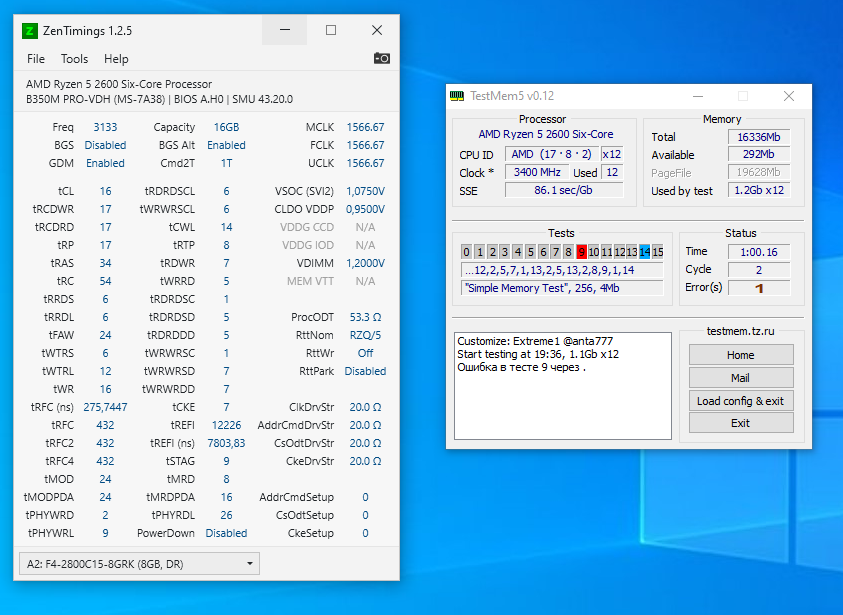Expand the A2: F4-2800C15-8GRK module dropdown
Viewport: 843px width, 615px height.
(139, 564)
